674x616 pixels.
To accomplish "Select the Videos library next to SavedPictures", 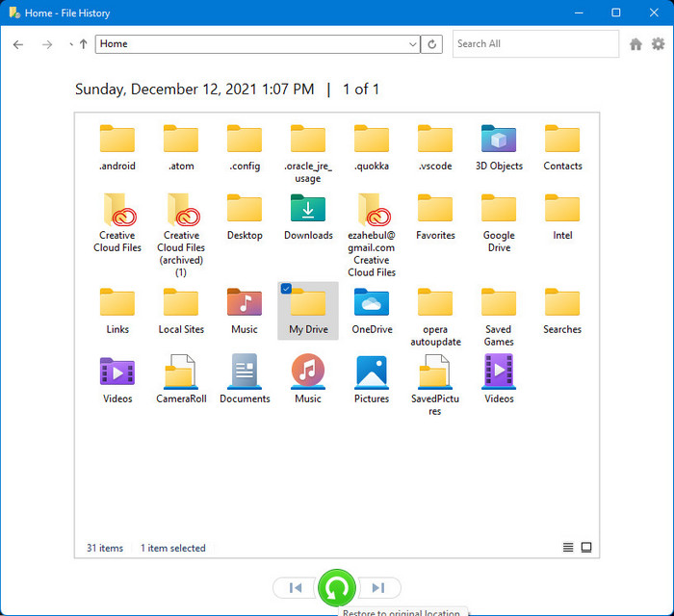I will [499, 379].
